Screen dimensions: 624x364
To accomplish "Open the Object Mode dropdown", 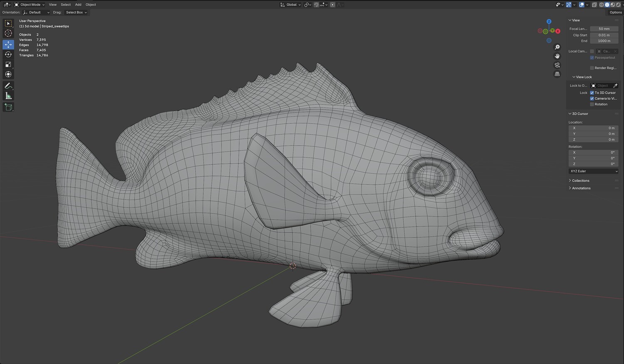I will (30, 5).
